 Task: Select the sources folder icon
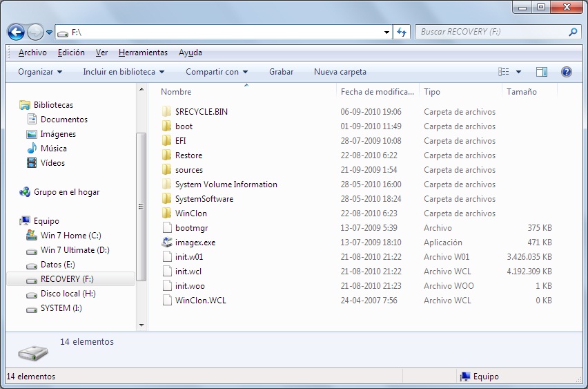[x=166, y=170]
